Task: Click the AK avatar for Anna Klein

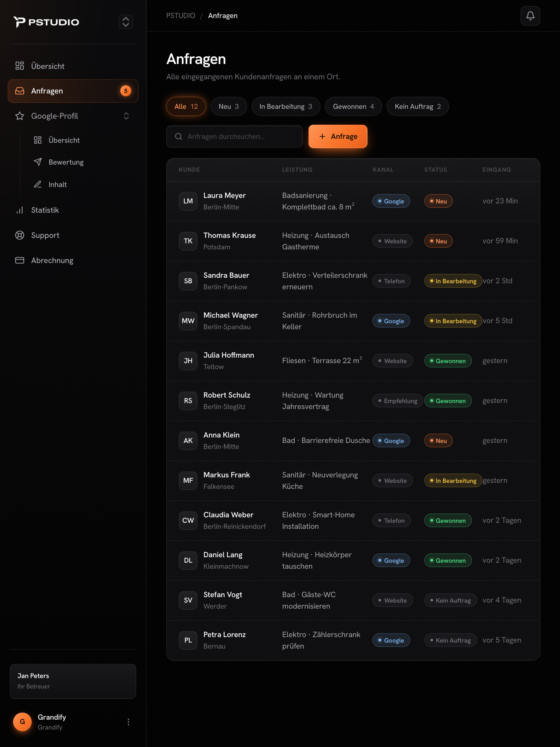Action: pos(188,440)
